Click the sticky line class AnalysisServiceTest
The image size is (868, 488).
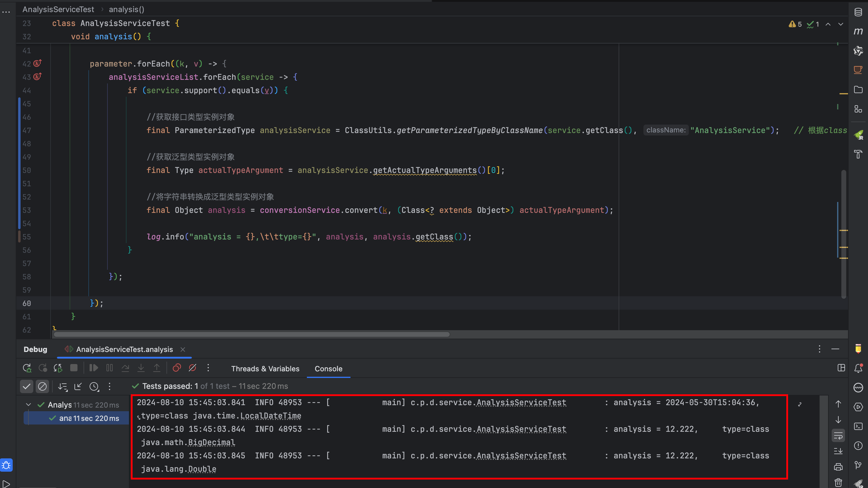tap(116, 23)
